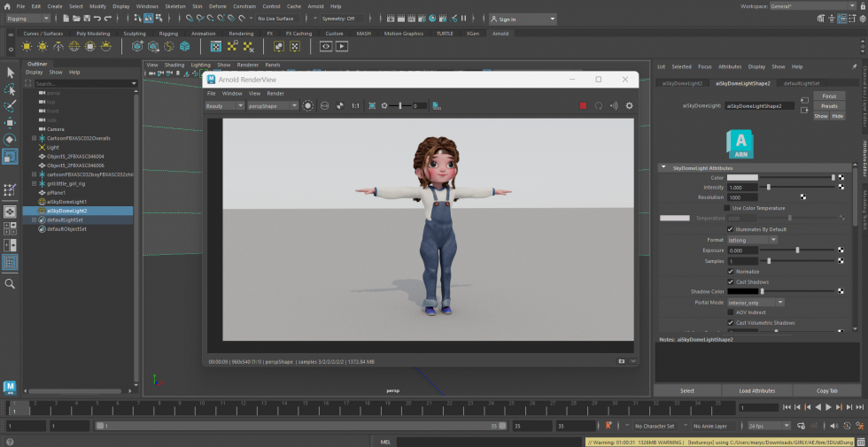Click the Show button in Attribute Editor
The width and height of the screenshot is (868, 447).
821,116
